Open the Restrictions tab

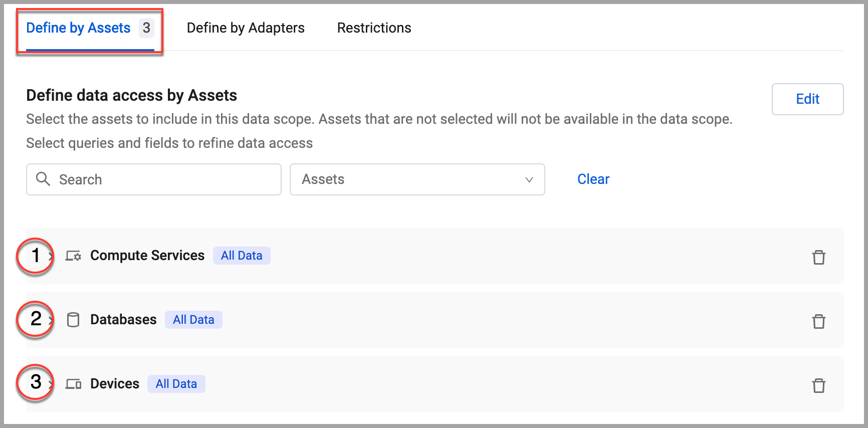pyautogui.click(x=374, y=28)
